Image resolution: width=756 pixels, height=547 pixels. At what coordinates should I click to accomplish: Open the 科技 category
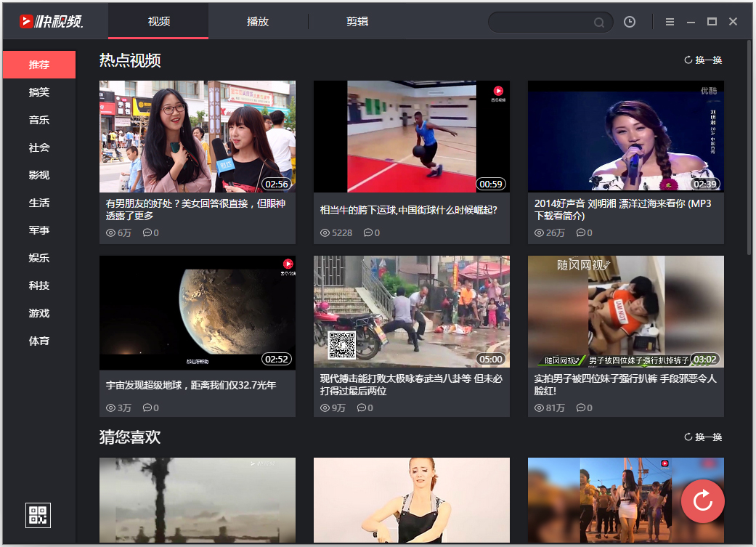(39, 285)
